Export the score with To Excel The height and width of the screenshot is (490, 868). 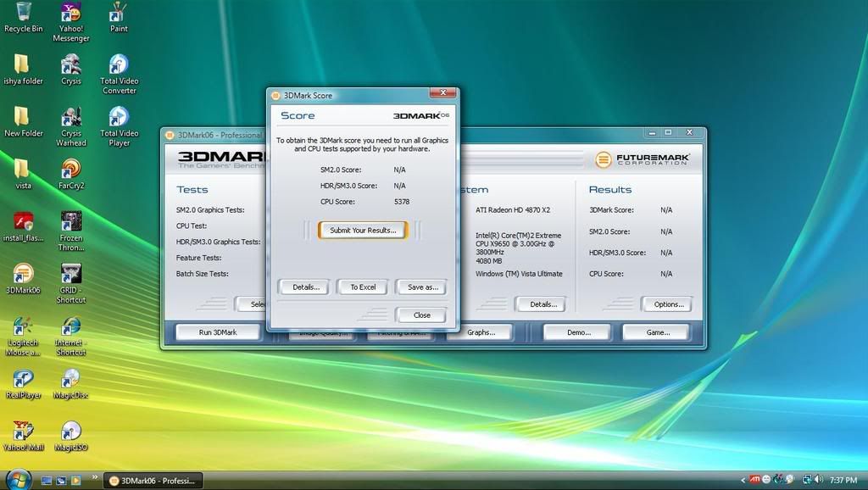point(363,287)
